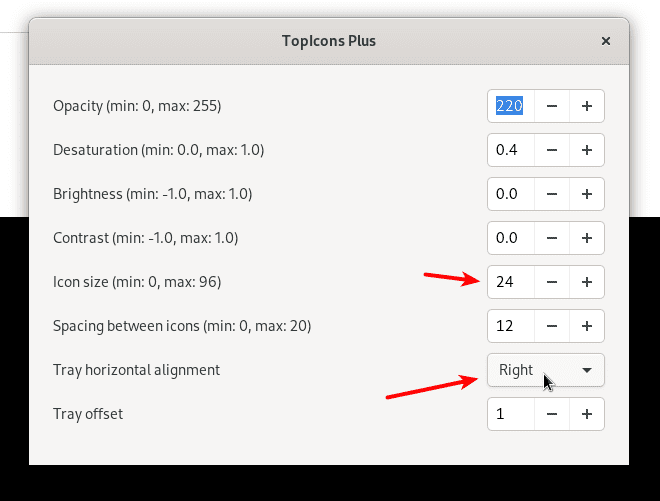This screenshot has width=660, height=501.
Task: Decrease Opacity with the minus button
Action: click(x=552, y=106)
